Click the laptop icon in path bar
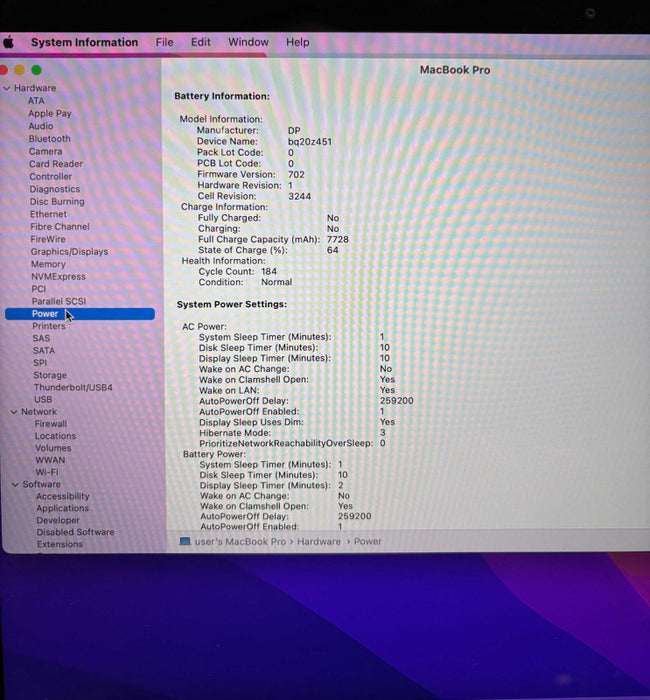This screenshot has width=650, height=700. 185,542
